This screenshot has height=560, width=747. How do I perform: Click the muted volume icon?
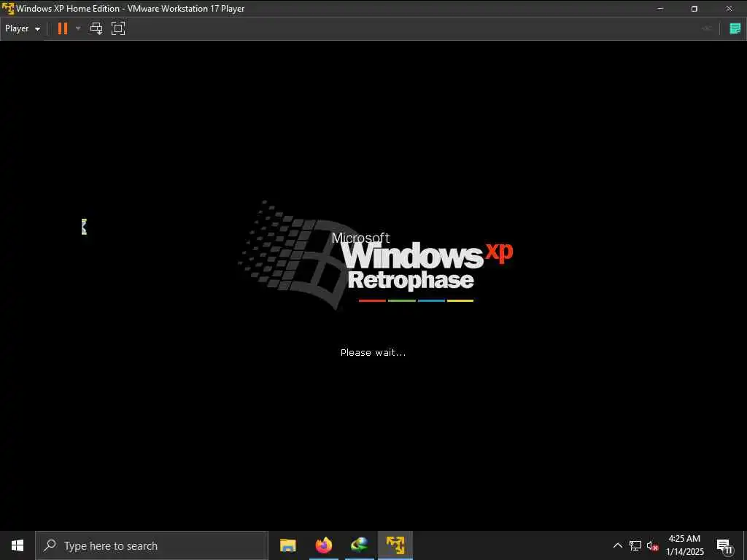point(653,545)
